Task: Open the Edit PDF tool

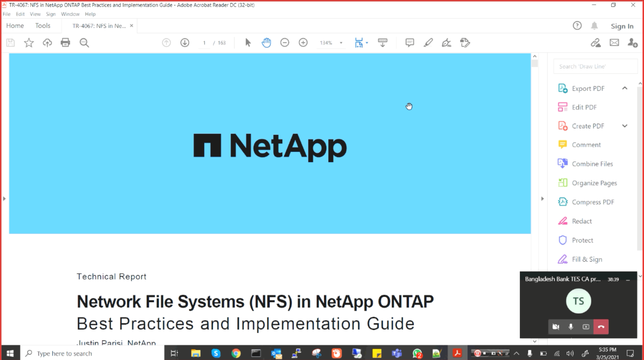Action: [x=584, y=107]
